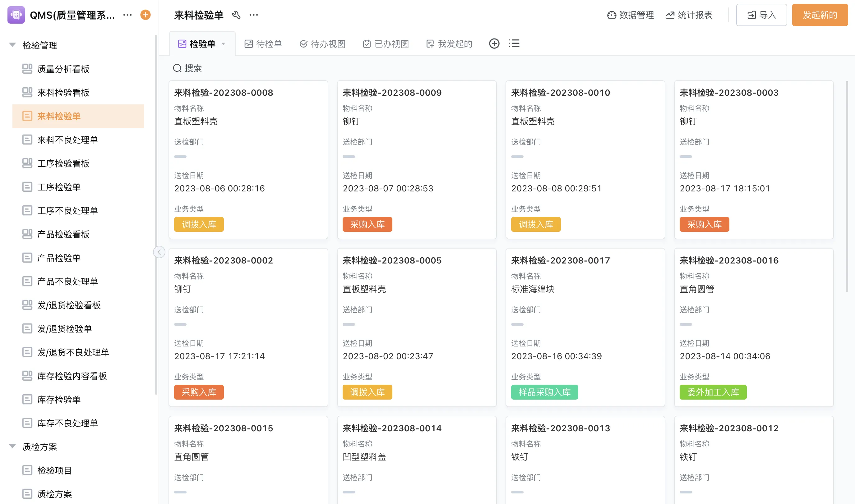Viewport: 855px width, 504px height.
Task: Select the 检验单 tab
Action: point(202,44)
